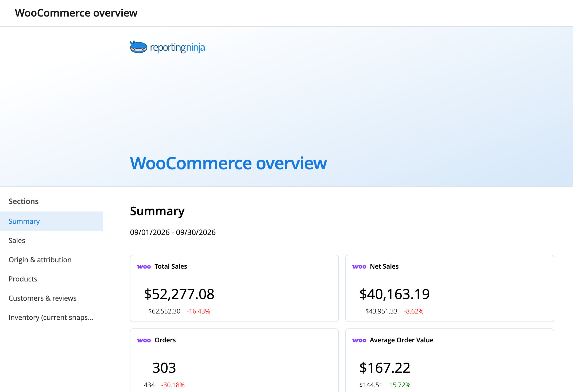Click the WooCommerce overview page header title
Image resolution: width=573 pixels, height=392 pixels.
(76, 13)
